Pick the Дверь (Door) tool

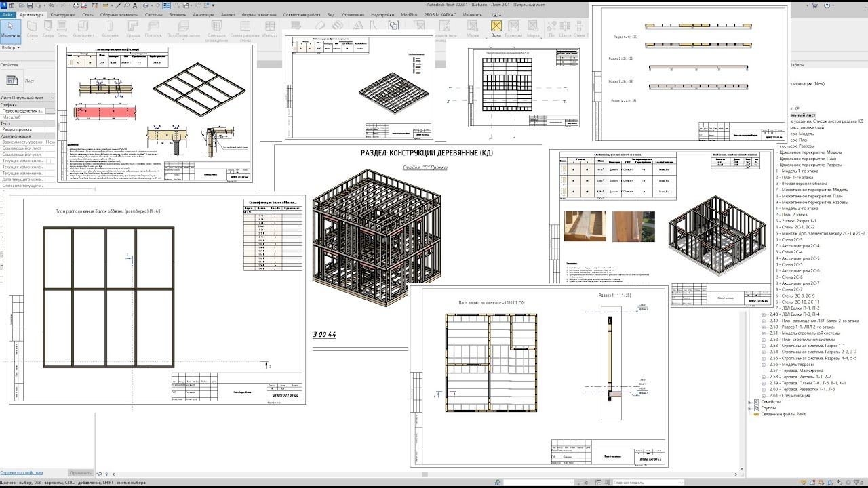49,28
